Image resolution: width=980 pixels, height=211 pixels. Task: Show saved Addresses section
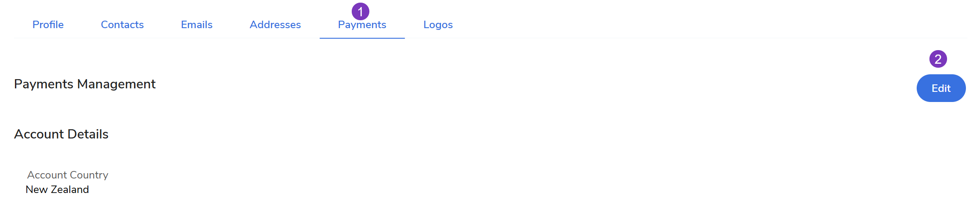point(275,25)
